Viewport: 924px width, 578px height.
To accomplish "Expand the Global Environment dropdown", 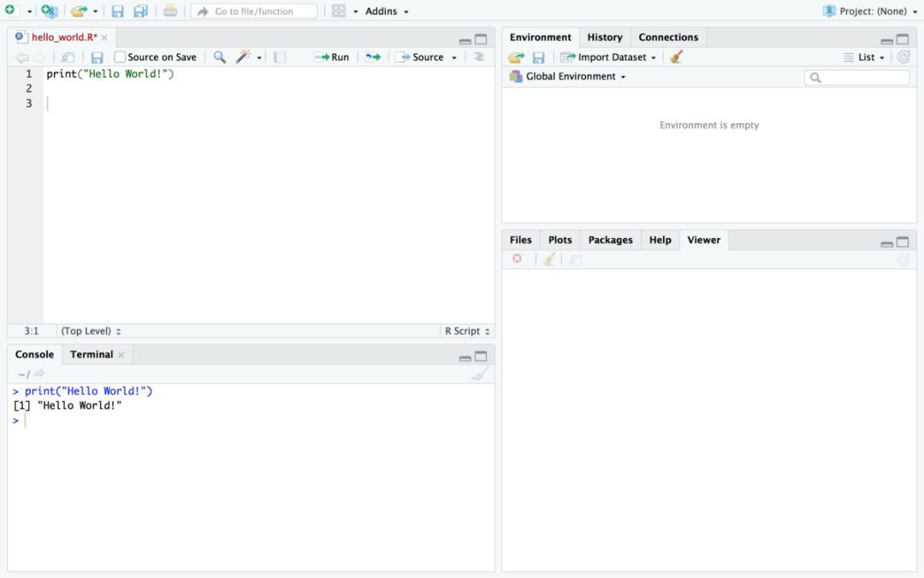I will 567,76.
